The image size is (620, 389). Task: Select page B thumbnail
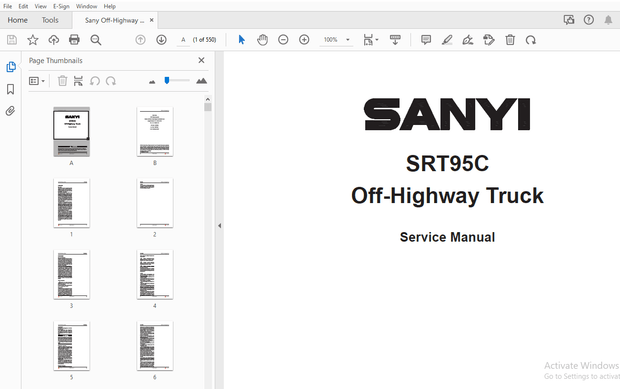pyautogui.click(x=155, y=132)
